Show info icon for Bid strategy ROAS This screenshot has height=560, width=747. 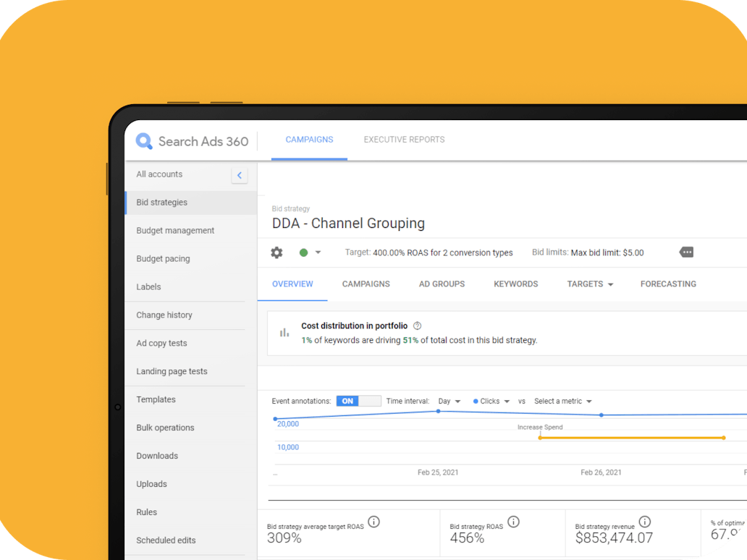(513, 522)
